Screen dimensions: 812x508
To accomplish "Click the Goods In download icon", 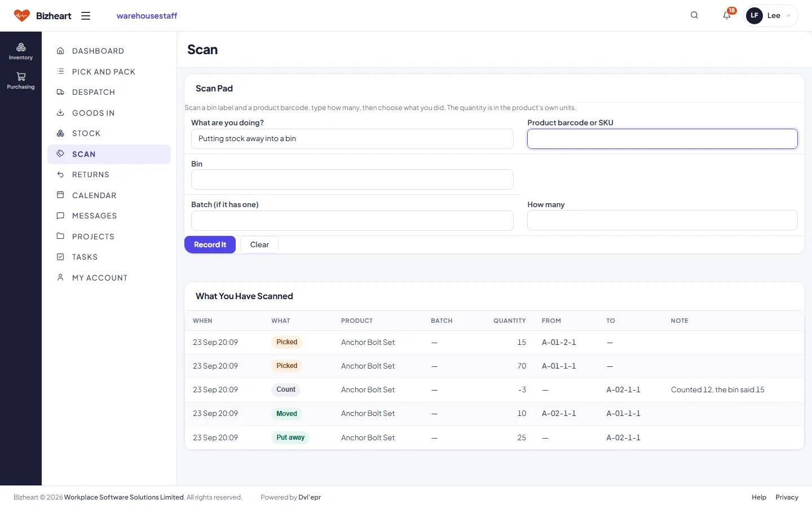I will coord(60,113).
